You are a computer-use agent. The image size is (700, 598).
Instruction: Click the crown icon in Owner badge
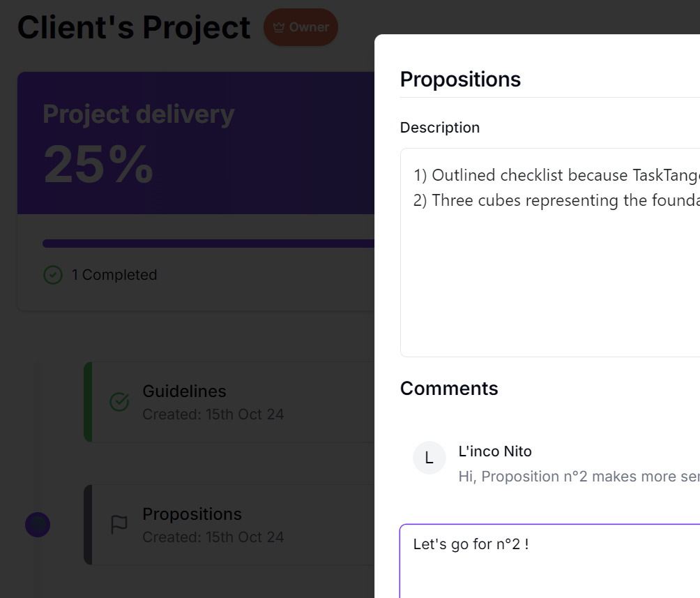click(x=279, y=27)
